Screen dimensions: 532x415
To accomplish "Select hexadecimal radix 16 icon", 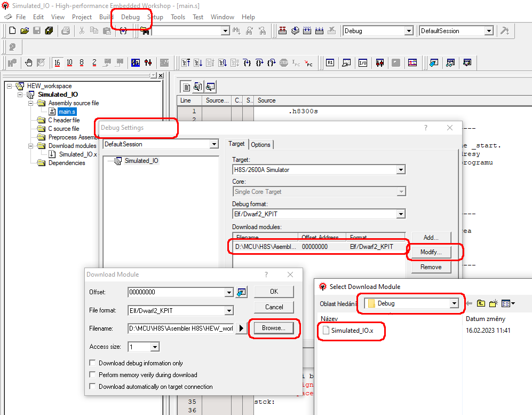I will coord(57,63).
